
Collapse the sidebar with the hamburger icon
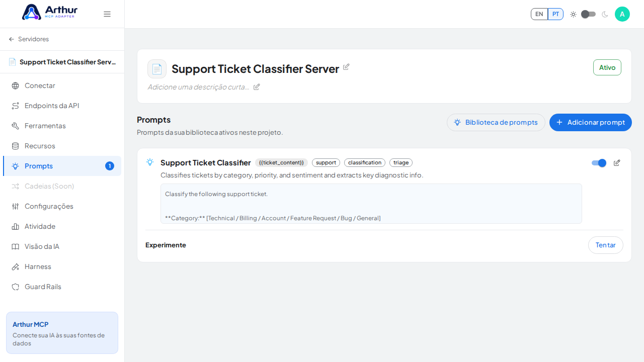point(107,14)
